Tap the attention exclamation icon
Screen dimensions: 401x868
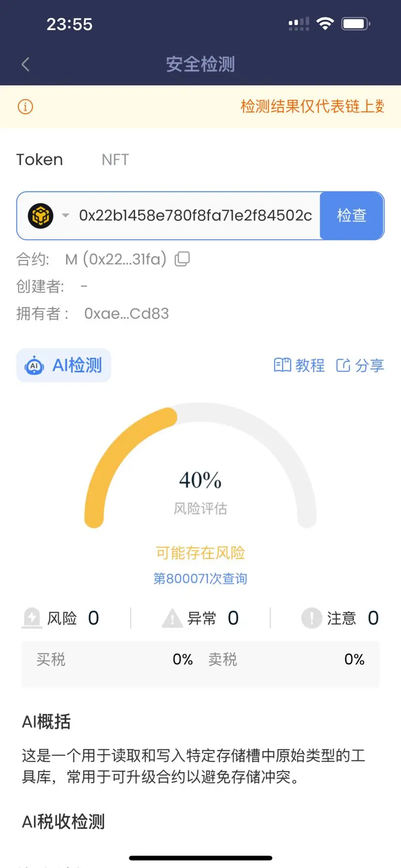(311, 618)
